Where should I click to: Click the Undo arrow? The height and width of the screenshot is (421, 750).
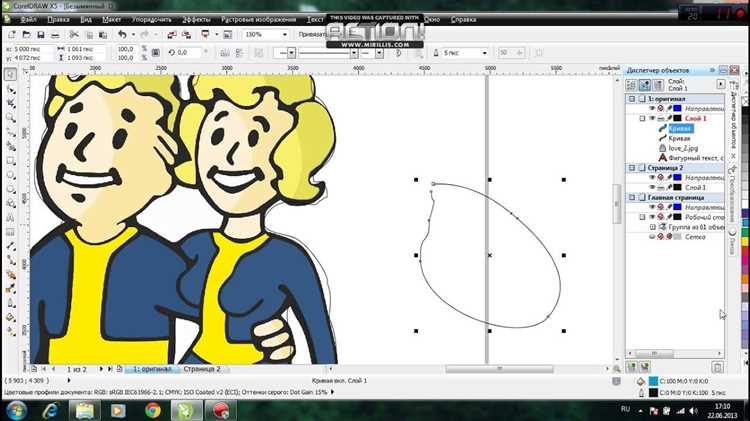(122, 35)
